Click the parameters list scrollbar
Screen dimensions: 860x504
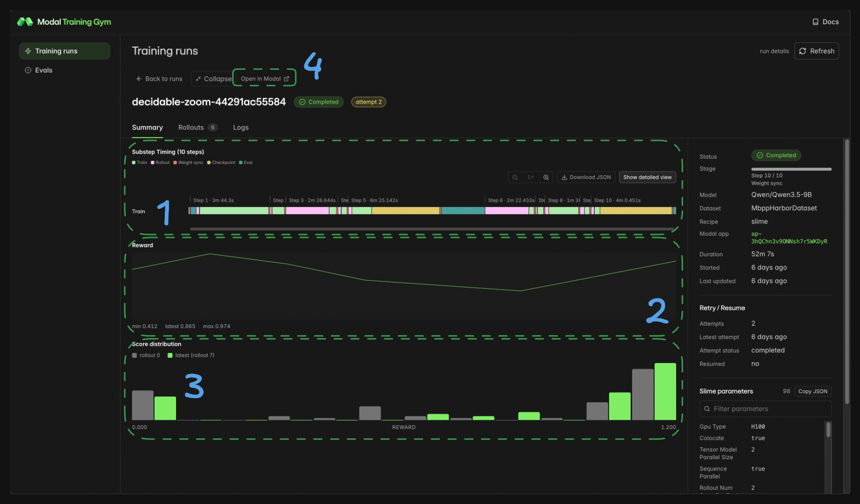(828, 430)
